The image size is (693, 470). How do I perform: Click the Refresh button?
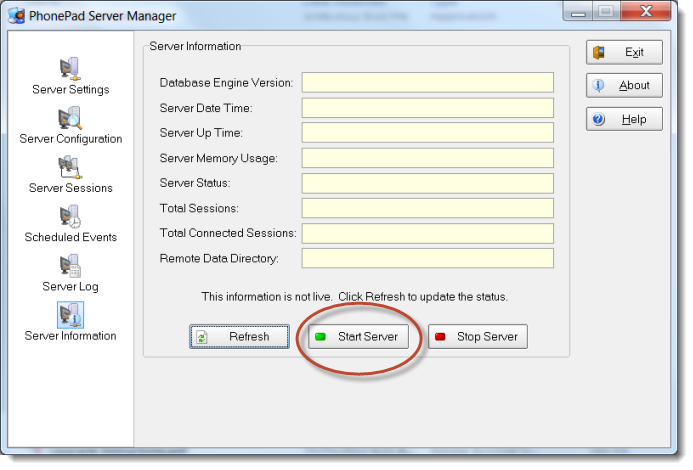(240, 336)
